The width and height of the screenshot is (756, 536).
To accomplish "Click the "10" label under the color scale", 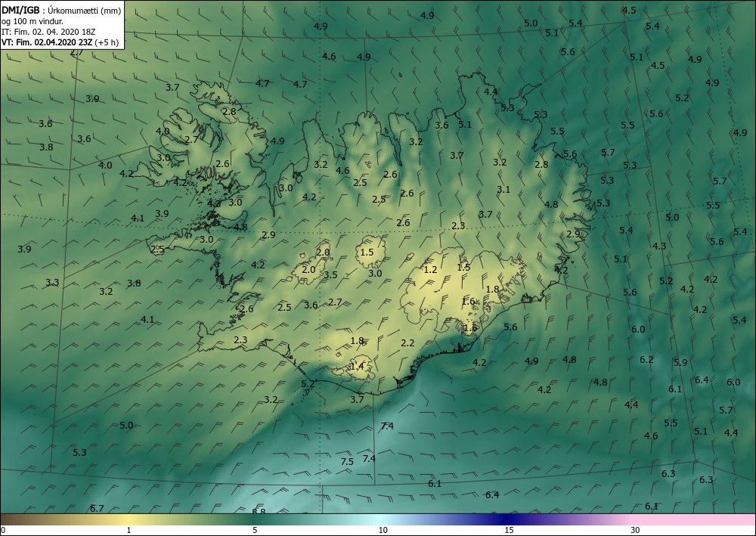I will [383, 530].
